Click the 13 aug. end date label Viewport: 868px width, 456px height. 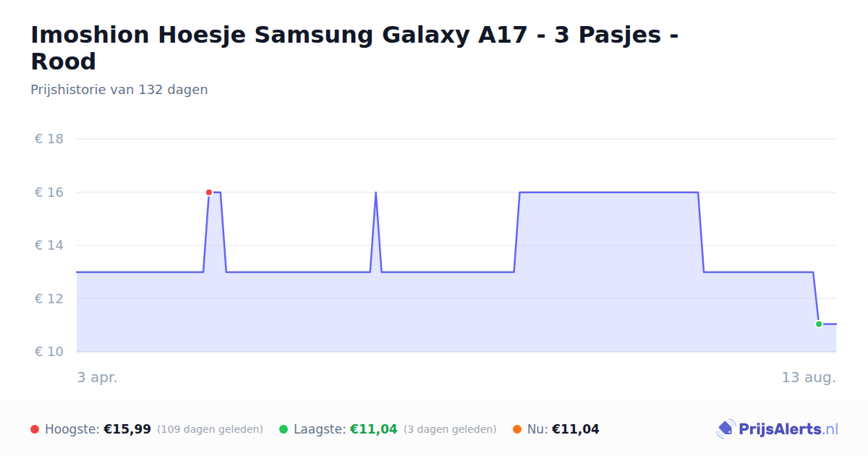pyautogui.click(x=809, y=378)
